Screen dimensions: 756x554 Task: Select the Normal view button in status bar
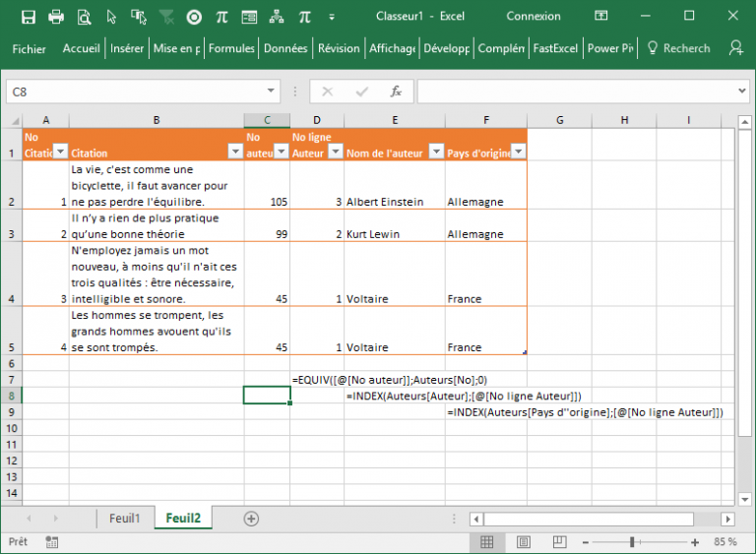(485, 542)
